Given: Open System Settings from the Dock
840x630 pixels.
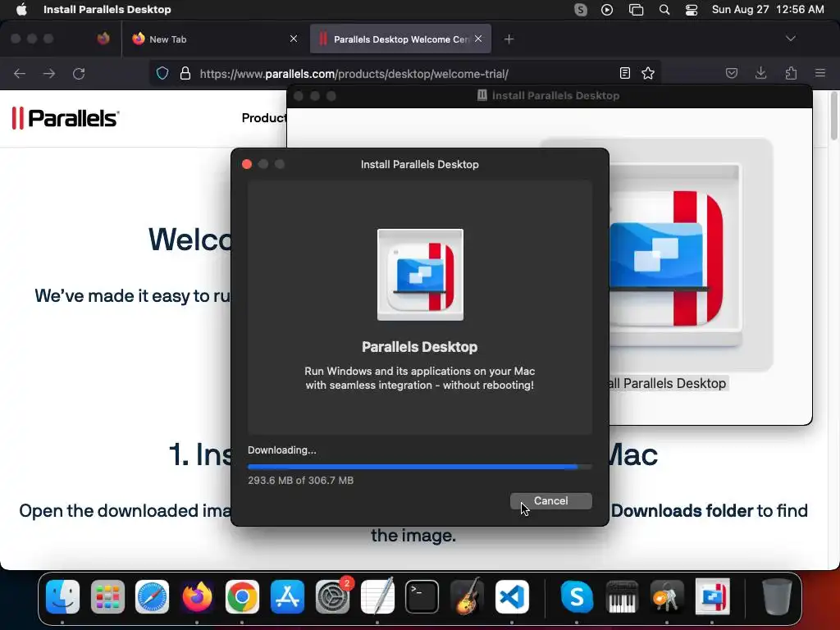Looking at the screenshot, I should click(332, 596).
